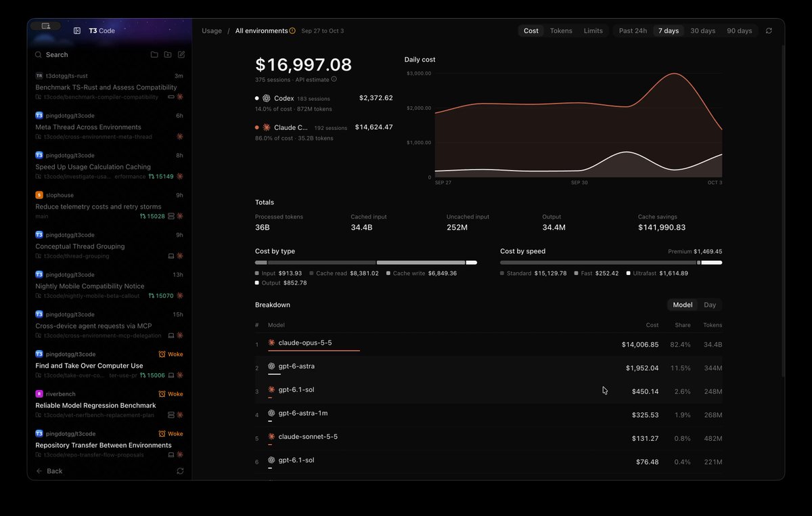Image resolution: width=812 pixels, height=516 pixels.
Task: Click the warning icon next to All environments
Action: [292, 30]
